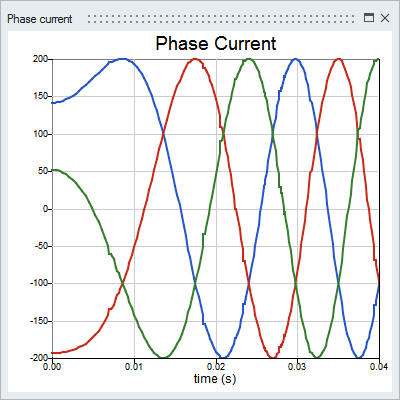Click the -100 y-axis tick label

[x=39, y=283]
